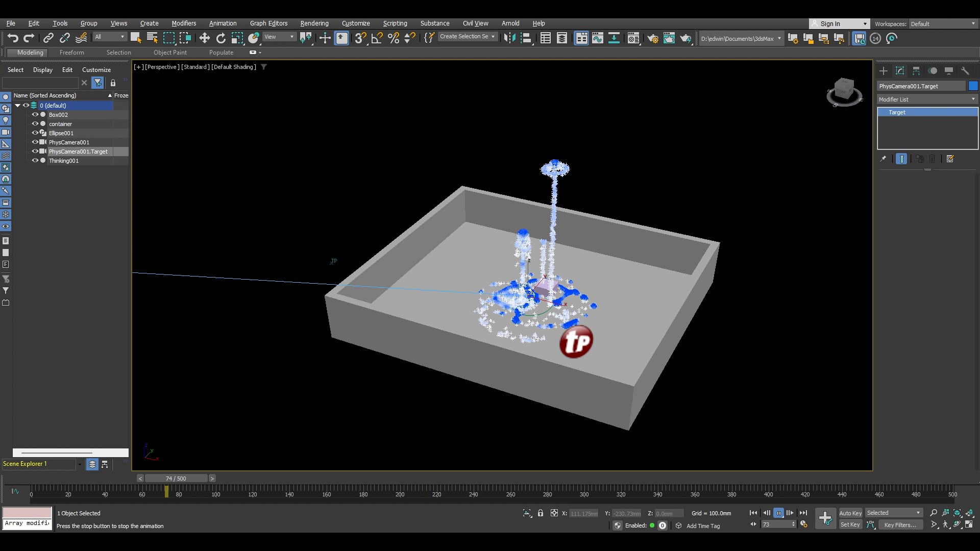Delete the Target modifier with trash icon
Viewport: 980px width, 551px height.
(933, 159)
